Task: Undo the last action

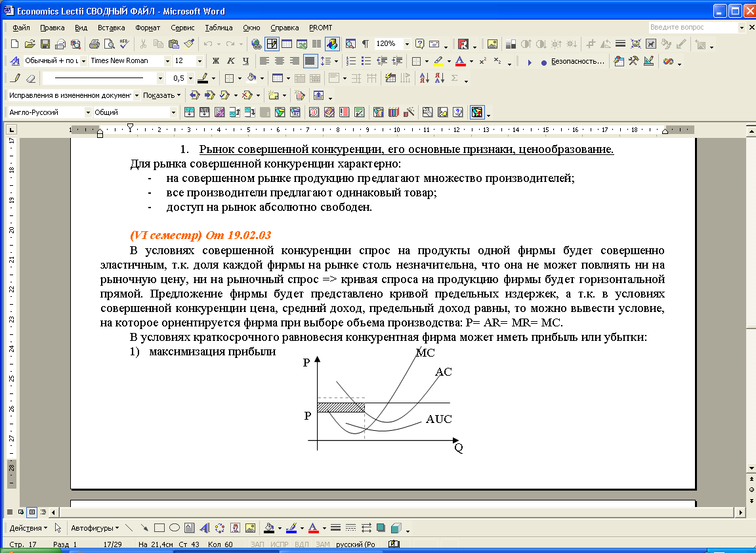Action: pos(208,44)
